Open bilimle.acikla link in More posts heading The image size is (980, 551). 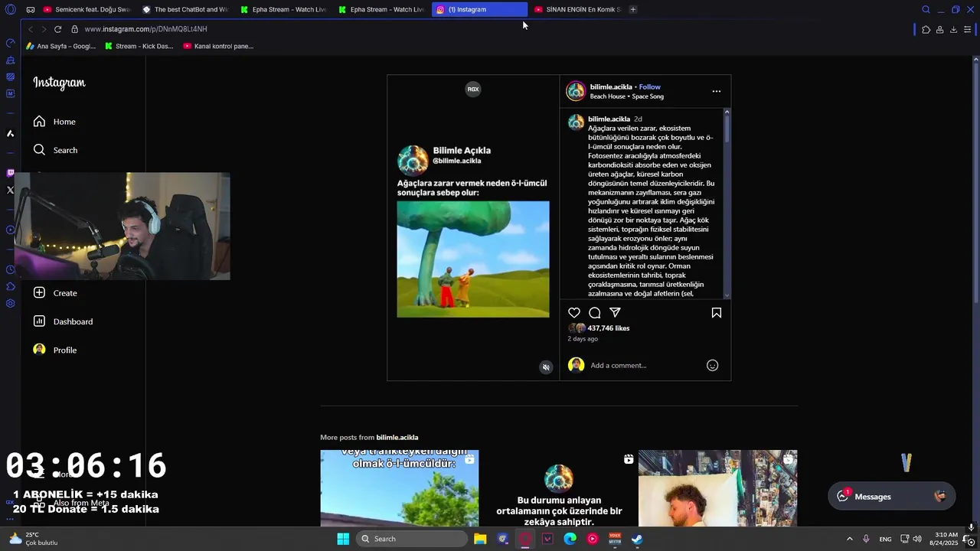point(397,438)
